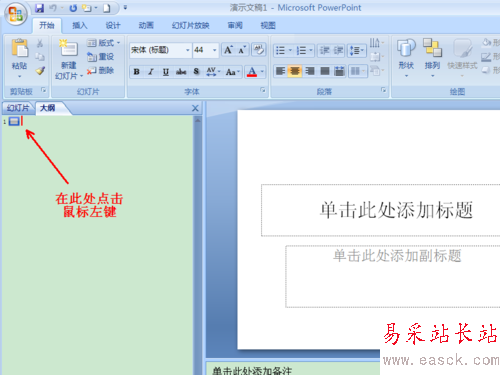Screen dimensions: 500x375
Task: Create a new blank document from toolbar
Action: 107,8
